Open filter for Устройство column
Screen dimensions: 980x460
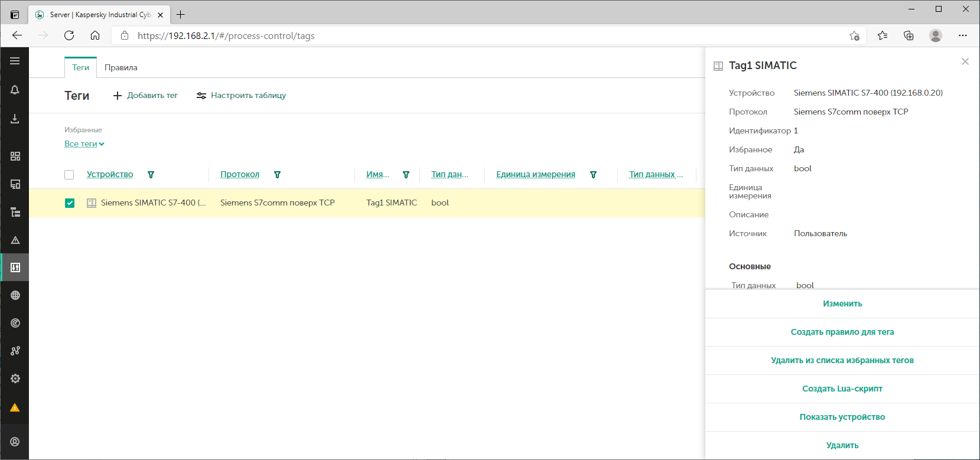(151, 175)
